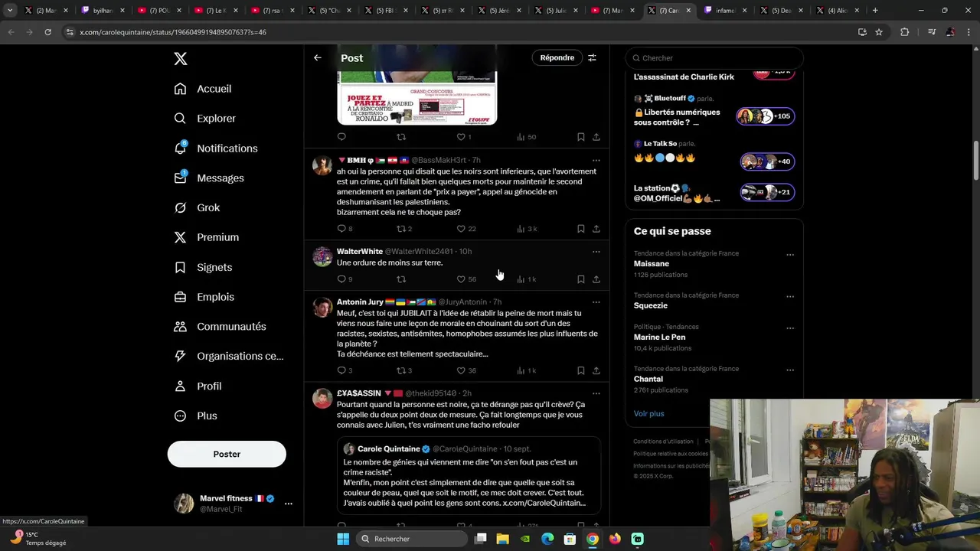Image resolution: width=980 pixels, height=551 pixels.
Task: Share the top post with 50 views
Action: pyautogui.click(x=596, y=137)
